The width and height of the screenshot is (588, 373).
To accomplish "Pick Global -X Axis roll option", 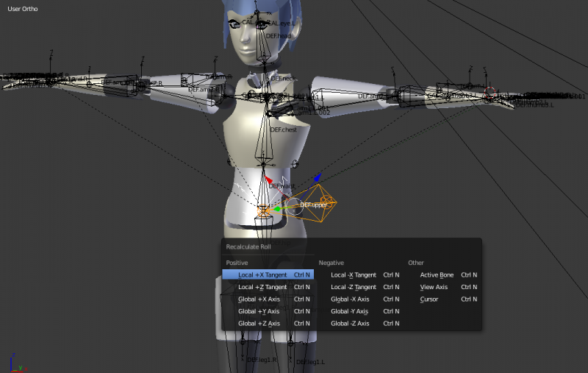I will pos(360,299).
